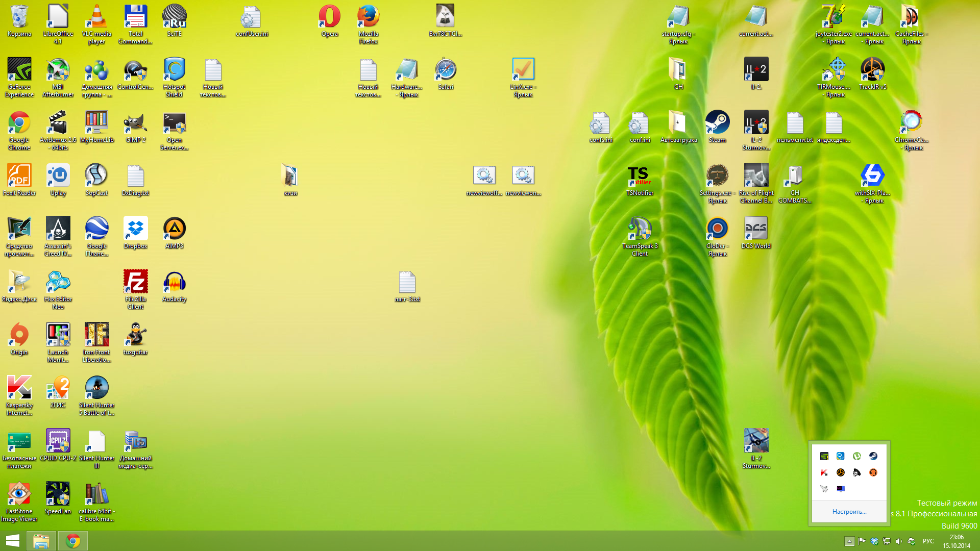Launch VLC media player
This screenshot has height=551, width=980.
[x=97, y=23]
